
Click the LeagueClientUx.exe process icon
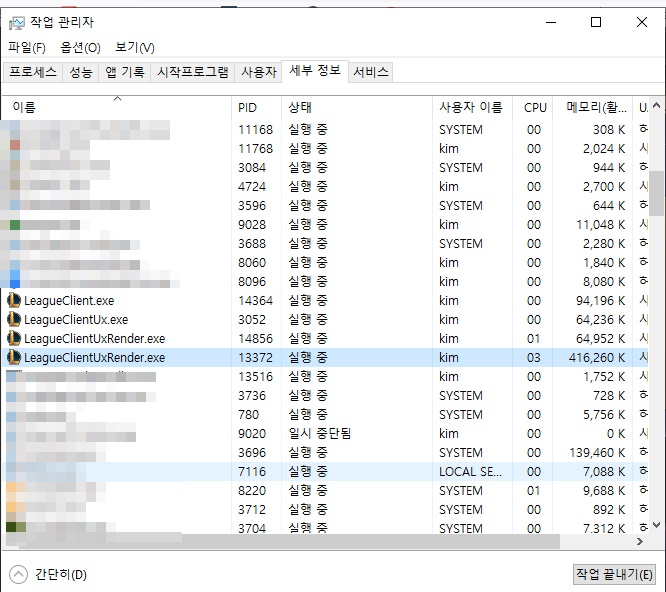(x=14, y=319)
